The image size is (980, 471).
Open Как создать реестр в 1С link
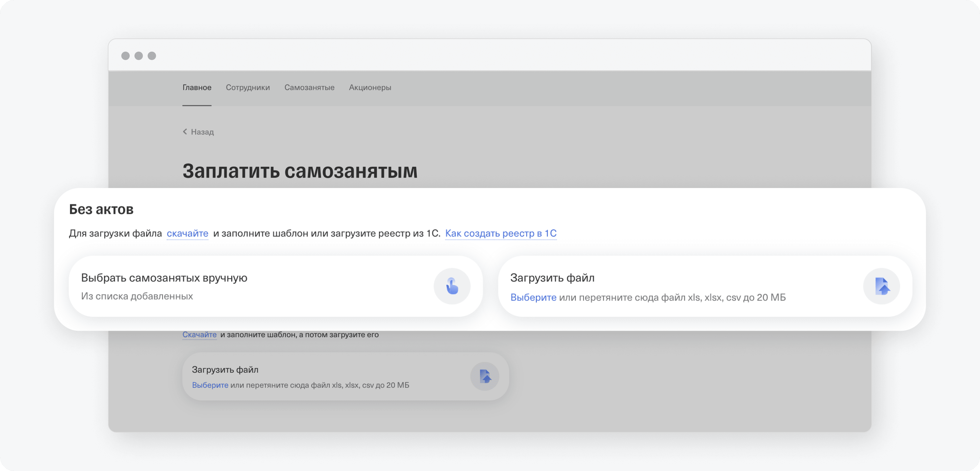point(501,233)
